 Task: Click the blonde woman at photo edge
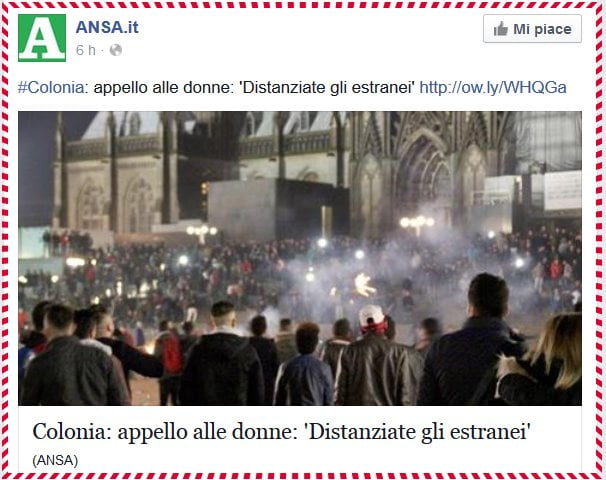(x=543, y=359)
